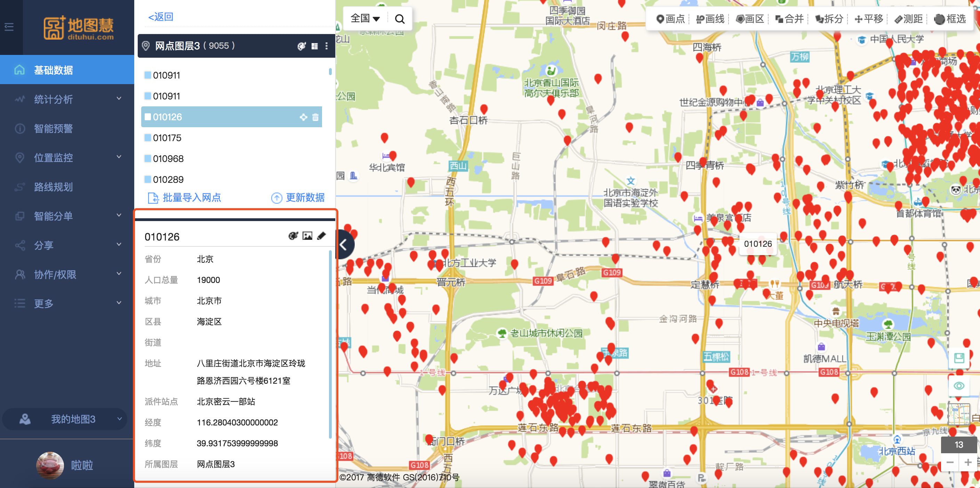
Task: Toggle the eye visibility icon on the map
Action: (959, 386)
